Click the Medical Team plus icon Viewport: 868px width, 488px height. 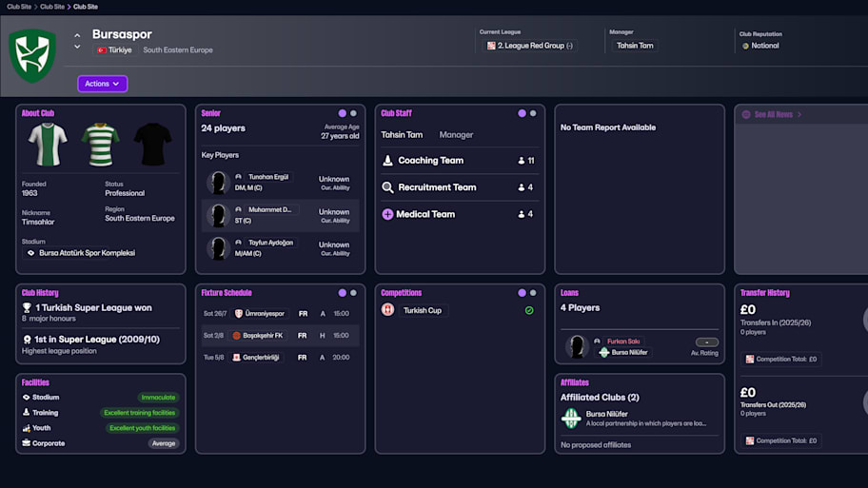[x=387, y=214]
